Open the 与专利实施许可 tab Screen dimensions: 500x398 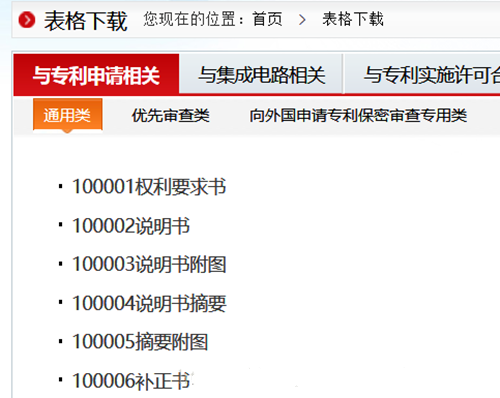pos(422,75)
